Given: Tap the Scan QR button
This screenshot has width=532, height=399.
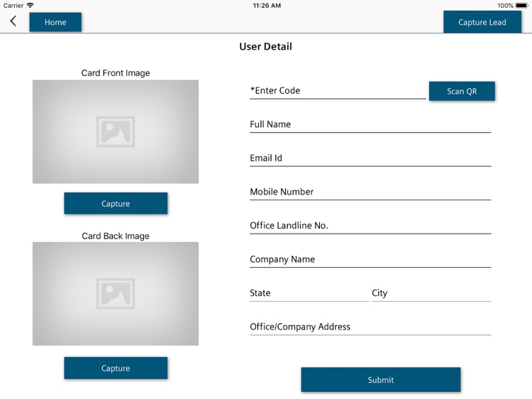Looking at the screenshot, I should pos(462,91).
